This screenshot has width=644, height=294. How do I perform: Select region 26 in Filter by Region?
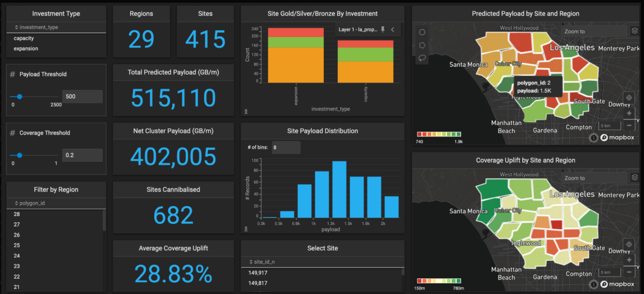[54, 235]
